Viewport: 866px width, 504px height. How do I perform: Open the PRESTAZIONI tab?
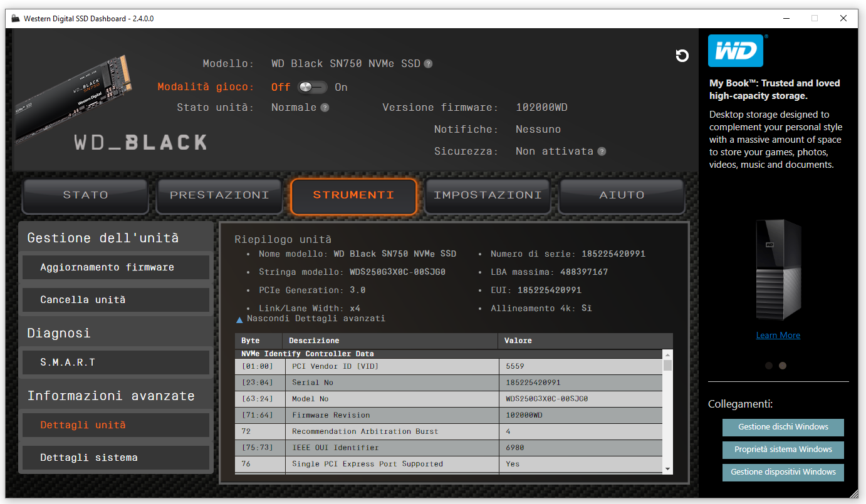pos(219,195)
